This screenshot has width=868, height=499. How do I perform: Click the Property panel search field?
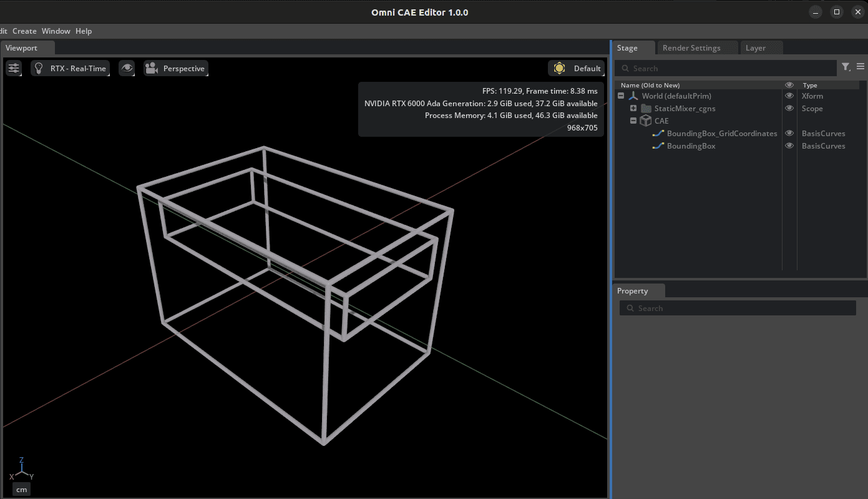tap(736, 307)
